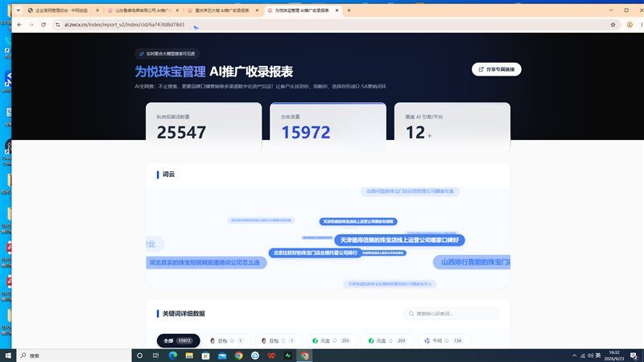
Task: Open the tab search dropdown arrow
Action: click(18, 10)
